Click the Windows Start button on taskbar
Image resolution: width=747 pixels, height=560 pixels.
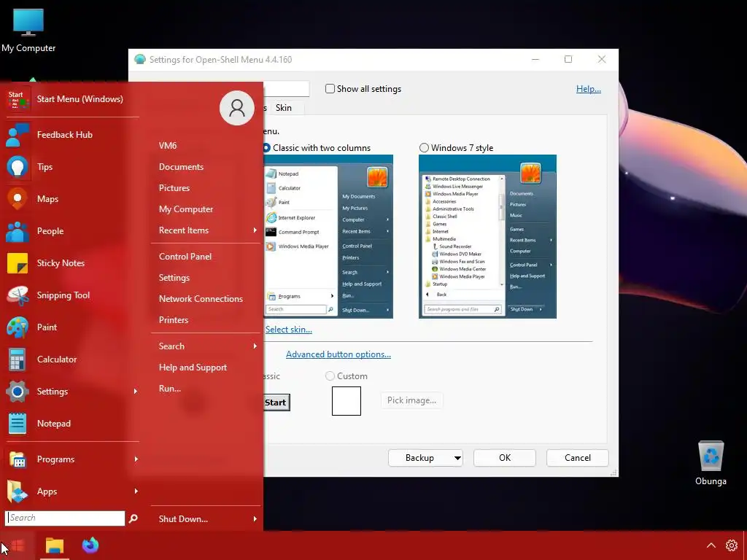point(18,545)
